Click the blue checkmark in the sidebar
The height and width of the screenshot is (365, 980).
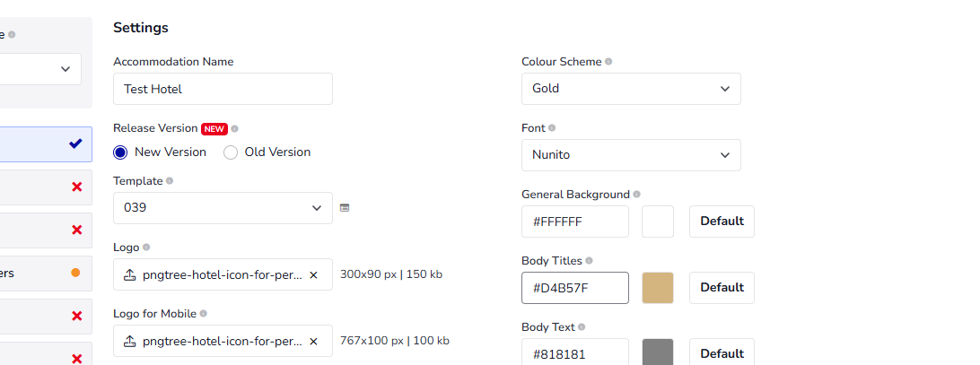tap(75, 143)
